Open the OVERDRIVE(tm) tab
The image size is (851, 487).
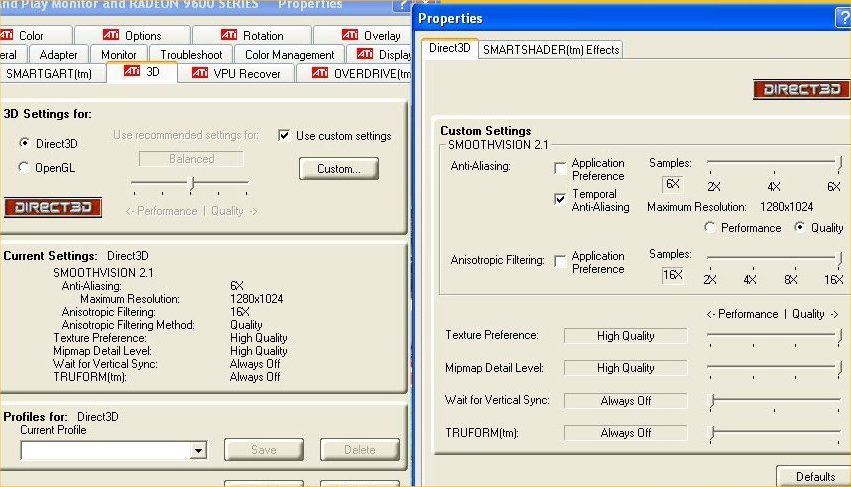355,73
